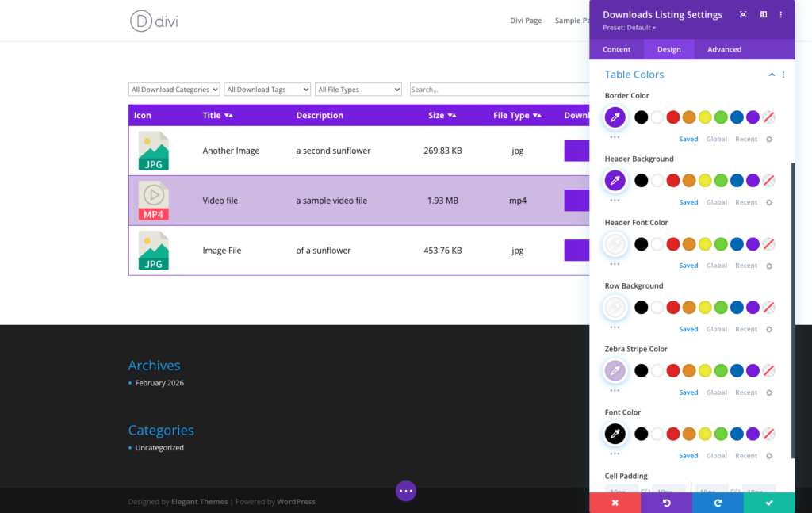Discard changes with the red X button
The width and height of the screenshot is (812, 513).
point(615,503)
